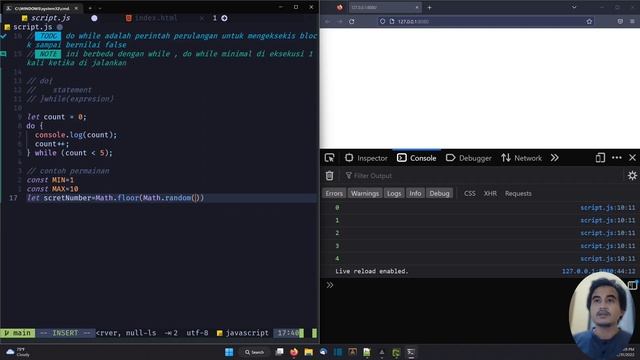Screen dimensions: 640x360
Task: Toggle the XHR filter
Action: point(490,193)
